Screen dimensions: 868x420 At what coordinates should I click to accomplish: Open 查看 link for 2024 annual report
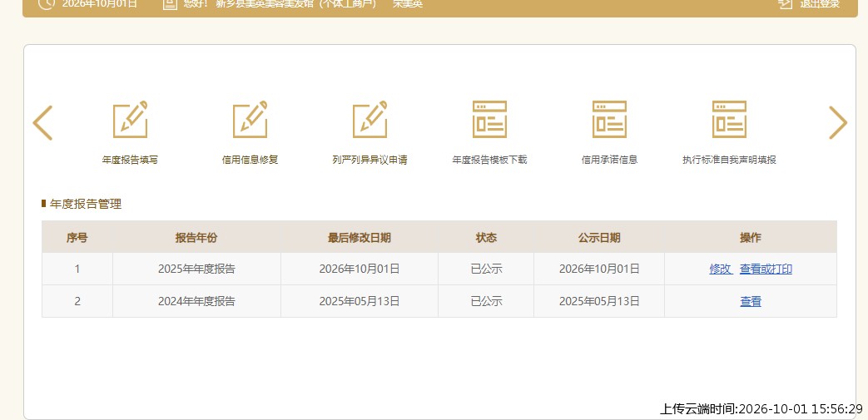point(751,302)
